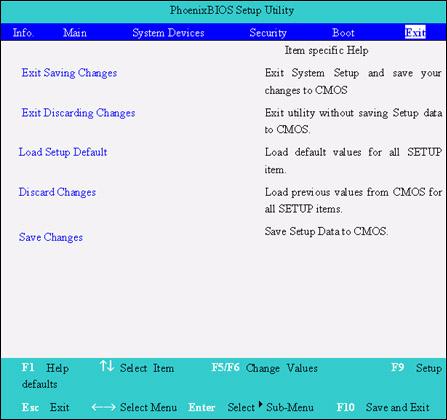Go to the Security tab
The image size is (447, 420).
(x=268, y=33)
